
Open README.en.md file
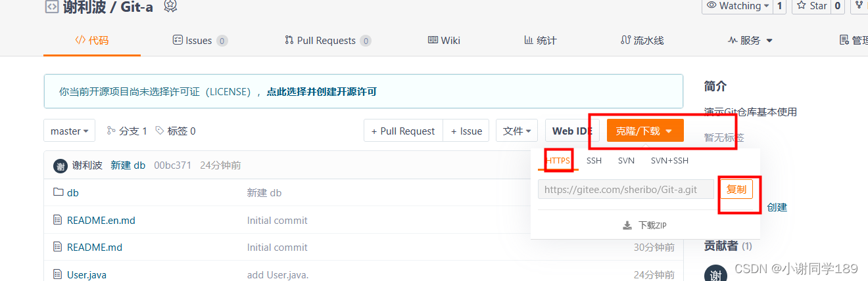pos(101,220)
